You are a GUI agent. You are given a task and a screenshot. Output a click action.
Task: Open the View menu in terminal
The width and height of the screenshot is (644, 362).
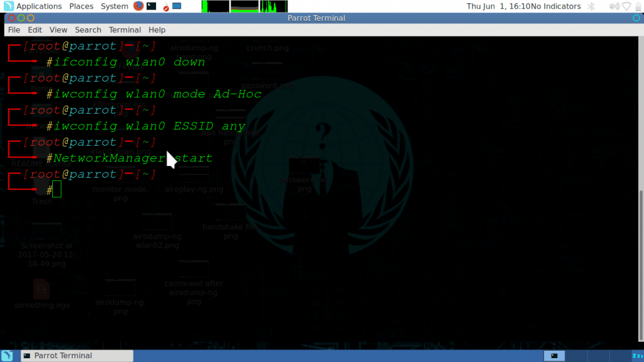point(58,30)
